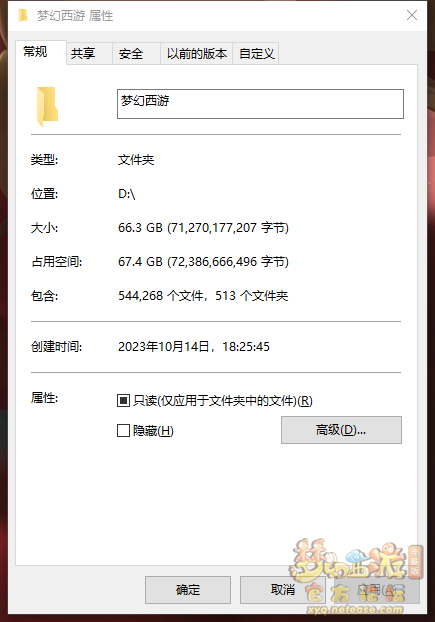Confirm with the 确定 button
Image resolution: width=435 pixels, height=622 pixels.
(188, 589)
